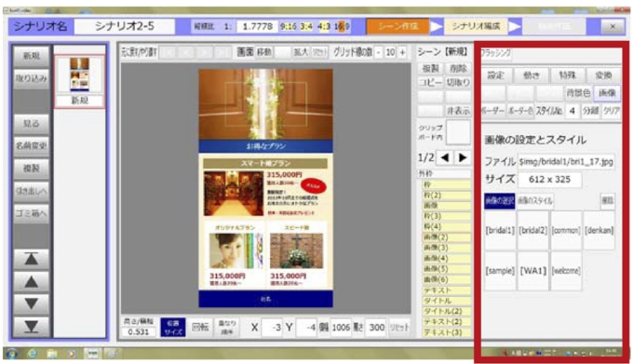
Task: Open the [sample] image folder
Action: [x=500, y=271]
